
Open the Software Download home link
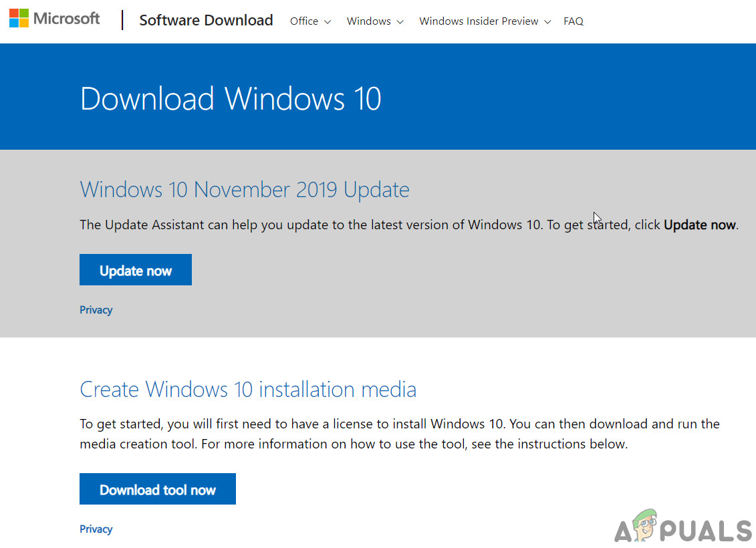pyautogui.click(x=206, y=21)
